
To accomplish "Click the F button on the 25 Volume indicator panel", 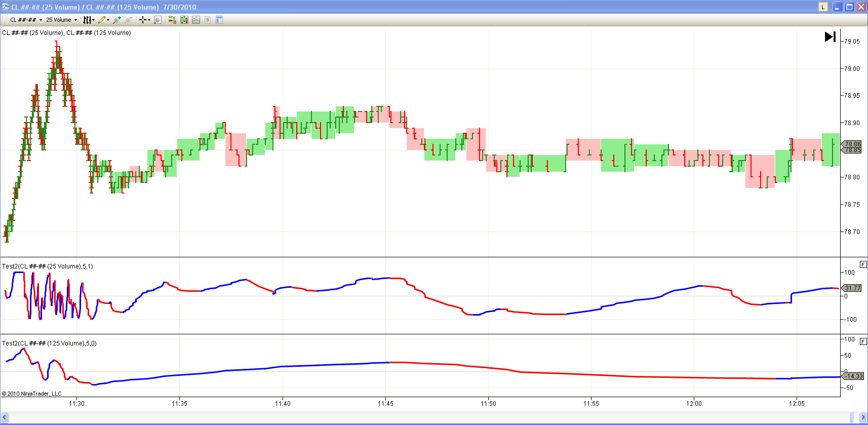I will point(863,264).
